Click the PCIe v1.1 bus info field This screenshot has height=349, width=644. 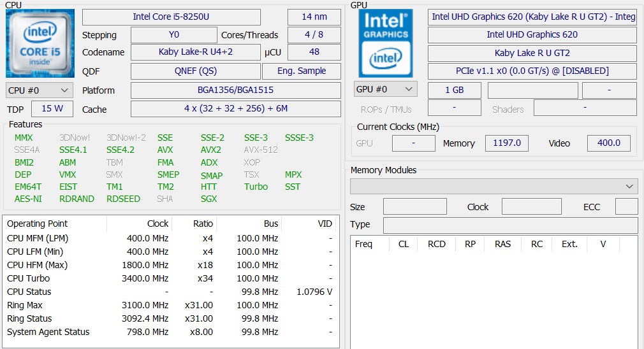pyautogui.click(x=532, y=71)
